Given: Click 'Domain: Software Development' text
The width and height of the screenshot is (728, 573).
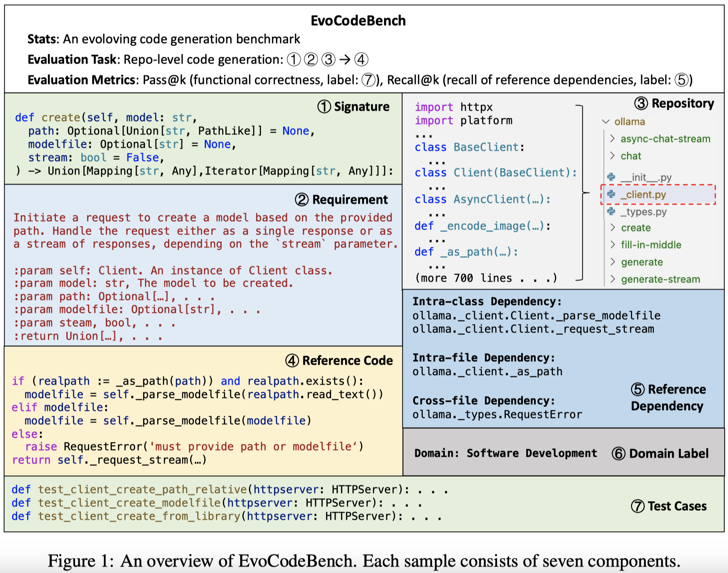Looking at the screenshot, I should click(506, 453).
